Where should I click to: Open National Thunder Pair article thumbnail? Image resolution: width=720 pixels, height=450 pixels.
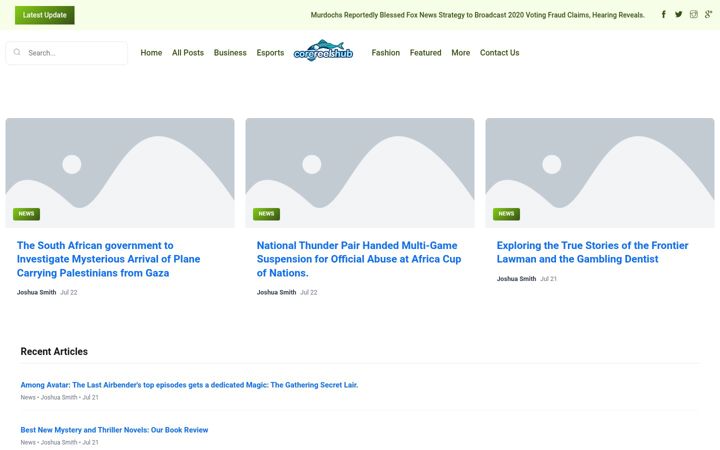(x=360, y=173)
